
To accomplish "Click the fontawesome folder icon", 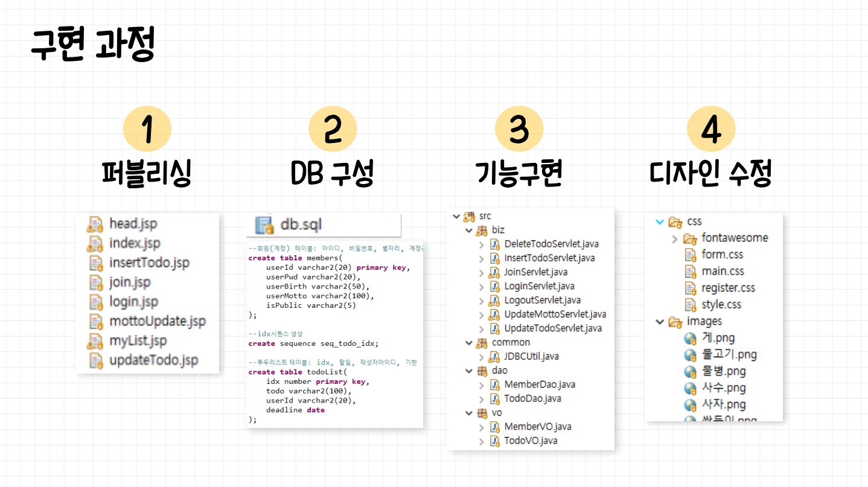I will 690,238.
